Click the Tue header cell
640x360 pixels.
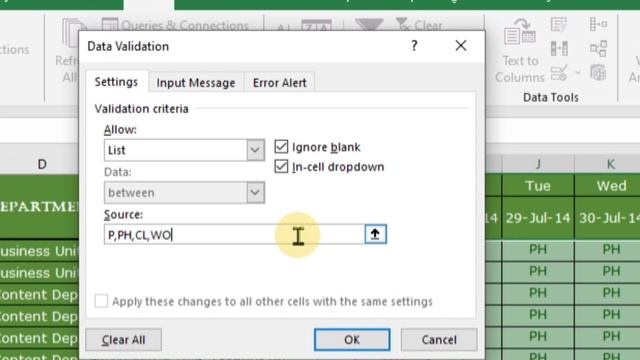(538, 186)
